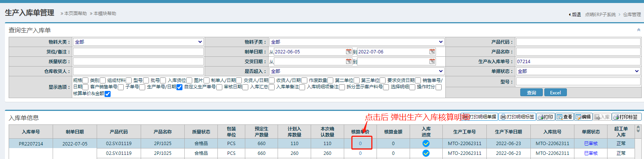The height and width of the screenshot is (159, 644).
Task: Click the 2022-07-05 制单日期 cell
Action: click(x=75, y=144)
